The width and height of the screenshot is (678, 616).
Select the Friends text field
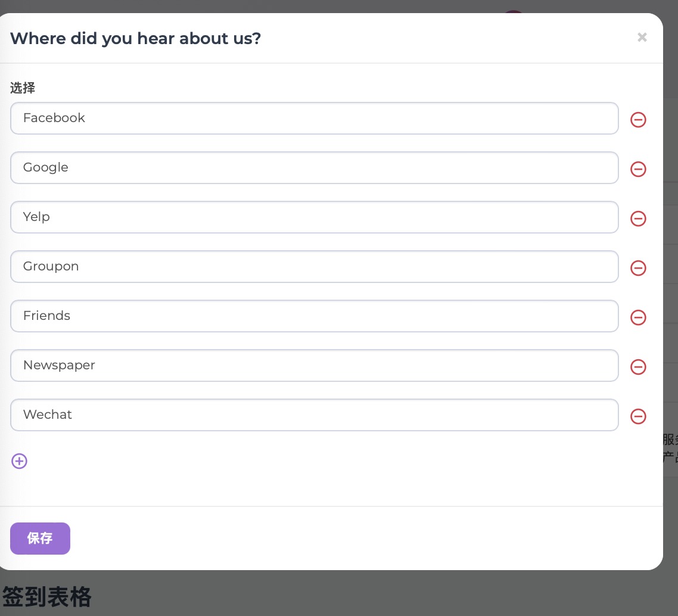tap(314, 316)
